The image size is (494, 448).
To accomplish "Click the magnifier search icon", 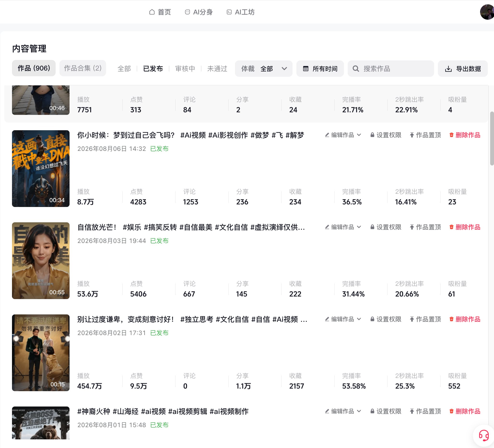I will 356,69.
